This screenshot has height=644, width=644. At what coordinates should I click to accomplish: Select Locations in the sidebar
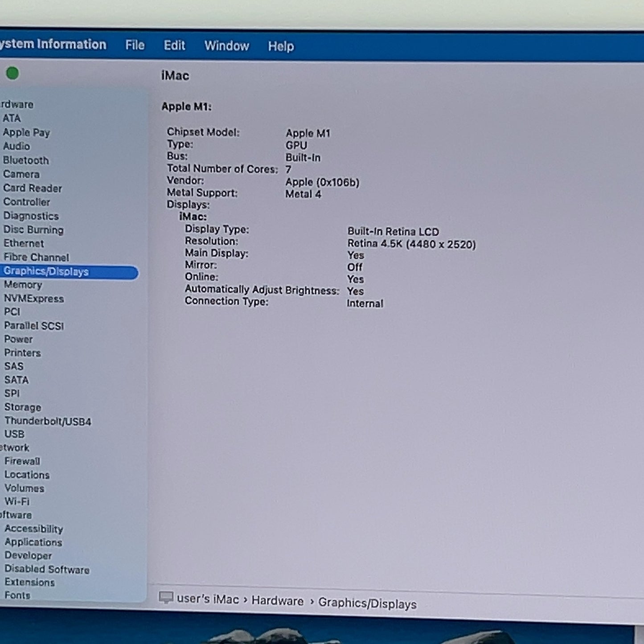27,475
